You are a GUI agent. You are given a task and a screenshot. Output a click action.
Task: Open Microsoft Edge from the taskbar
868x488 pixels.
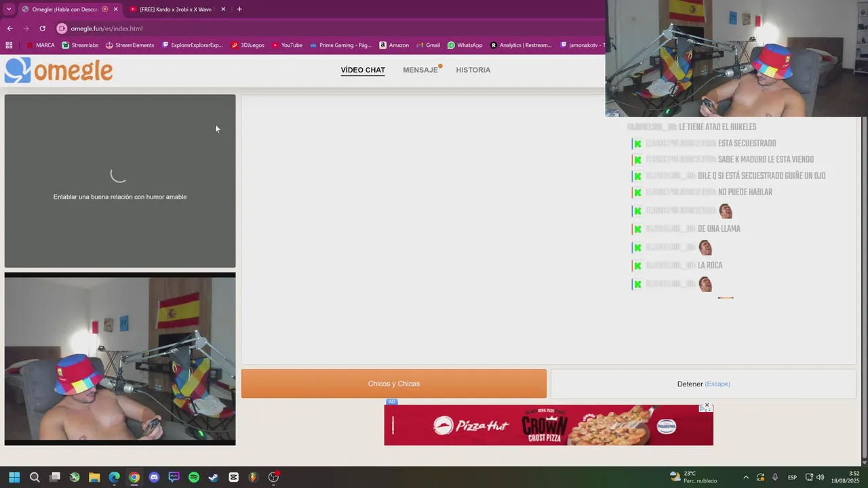click(115, 477)
